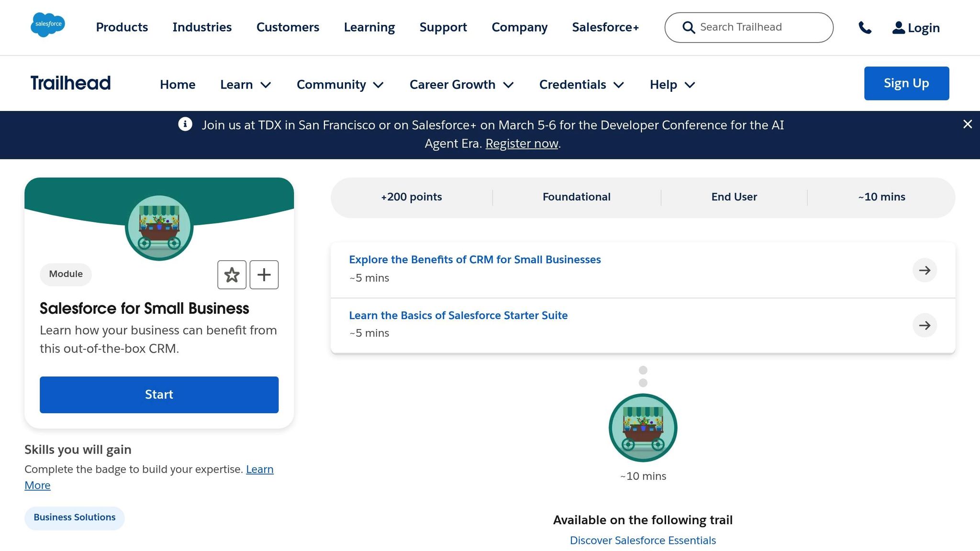Image resolution: width=980 pixels, height=551 pixels.
Task: Open the Support menu
Action: 443,27
